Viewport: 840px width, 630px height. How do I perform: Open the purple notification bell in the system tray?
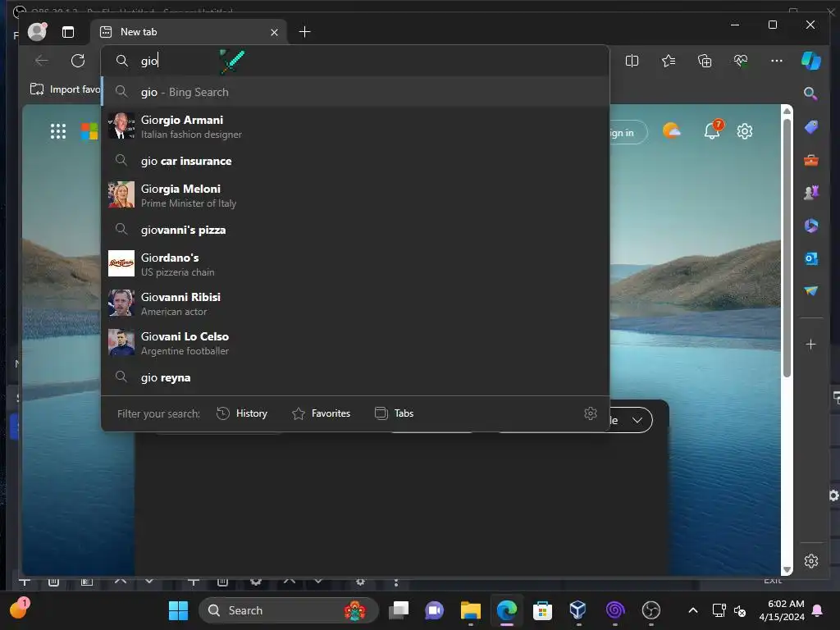818,610
